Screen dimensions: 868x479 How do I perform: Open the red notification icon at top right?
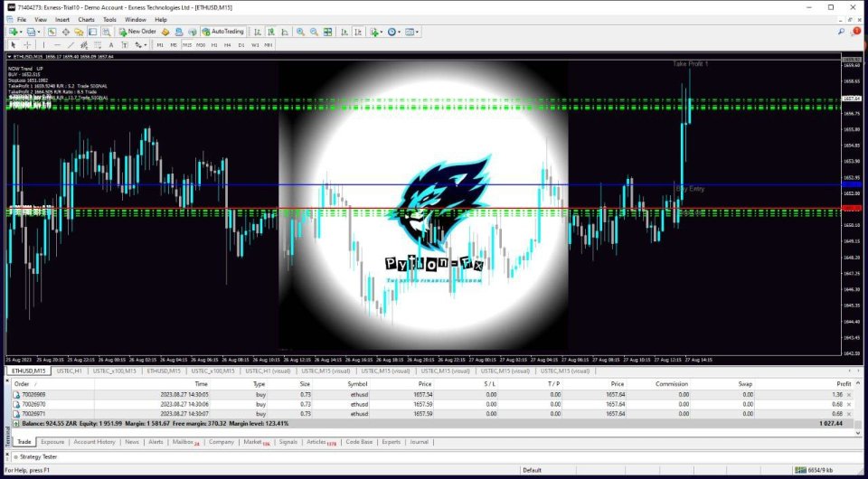[x=856, y=32]
